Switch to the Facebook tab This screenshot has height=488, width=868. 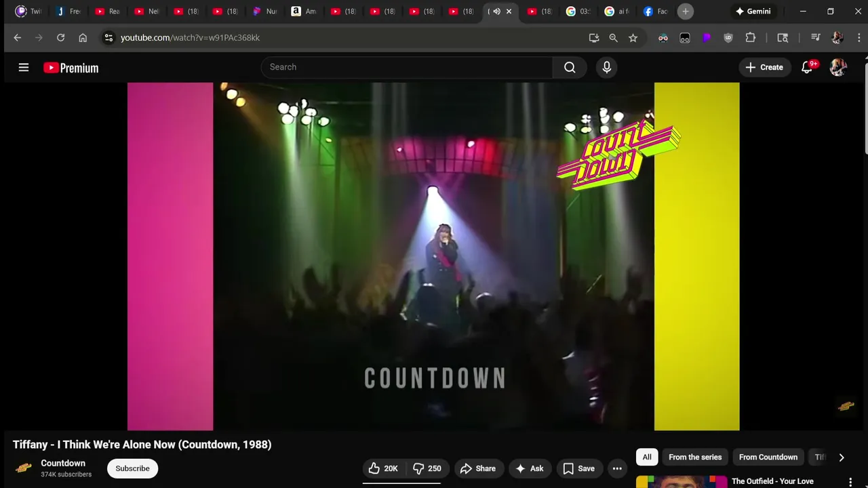tap(656, 12)
